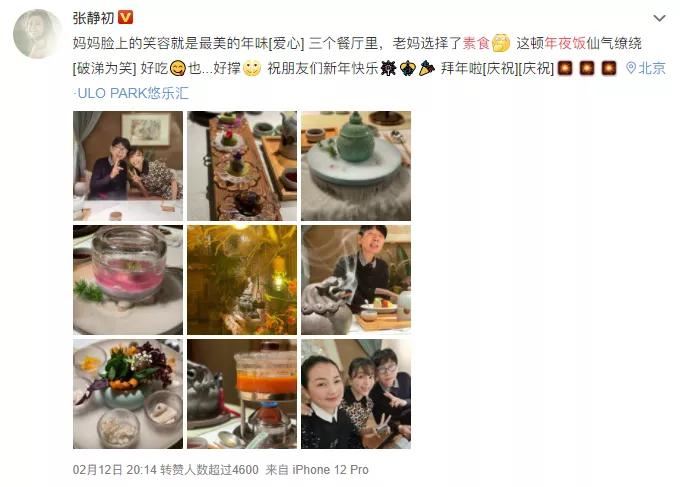
Task: Click the post timestamp 02月12日 20:14
Action: click(x=114, y=470)
